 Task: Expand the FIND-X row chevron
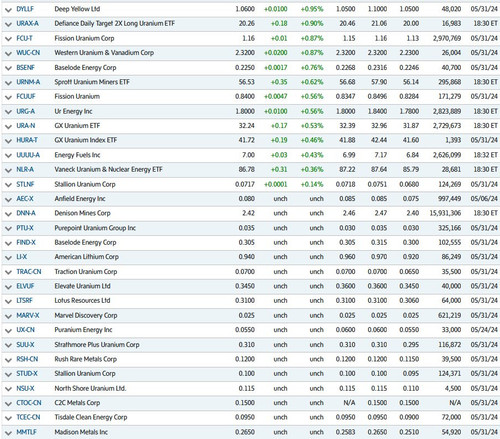pyautogui.click(x=9, y=243)
